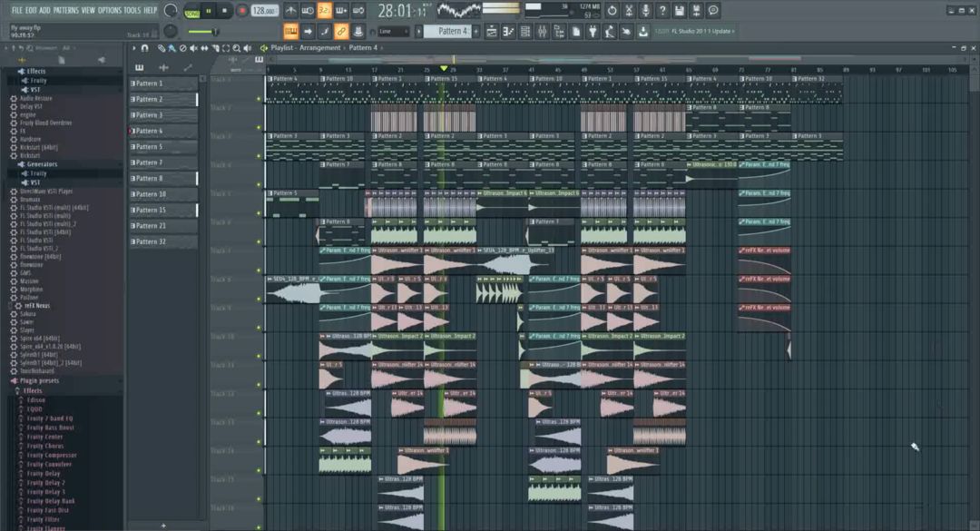Viewport: 980px width, 531px height.
Task: Open the mixer from the toolbar
Action: point(543,32)
